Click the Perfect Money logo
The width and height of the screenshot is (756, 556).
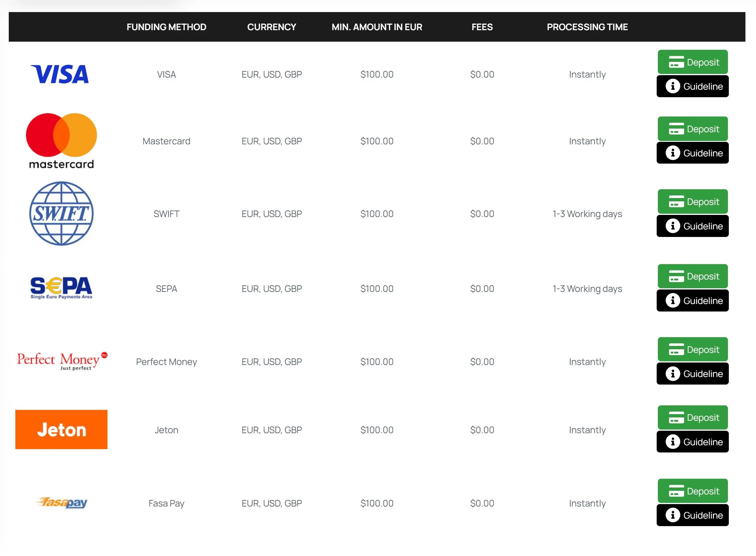coord(62,361)
